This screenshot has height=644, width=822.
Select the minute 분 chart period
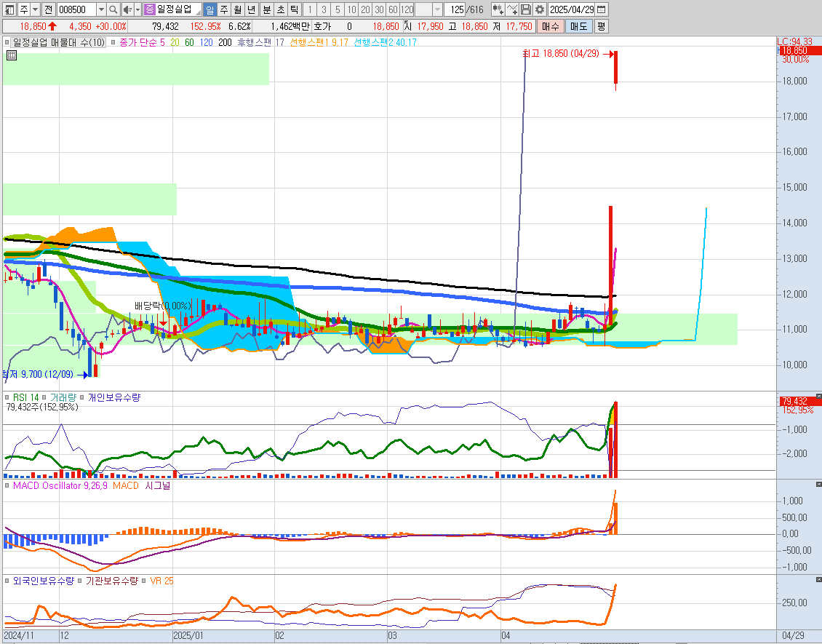click(x=267, y=9)
